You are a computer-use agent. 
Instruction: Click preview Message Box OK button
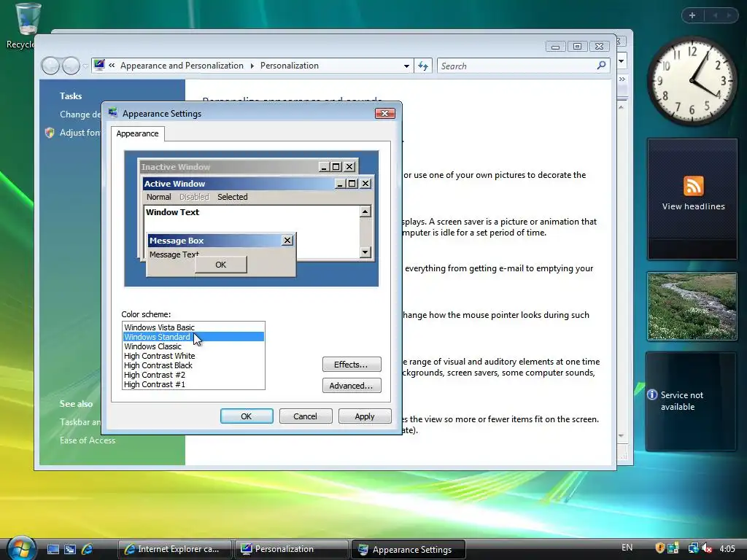coord(220,265)
